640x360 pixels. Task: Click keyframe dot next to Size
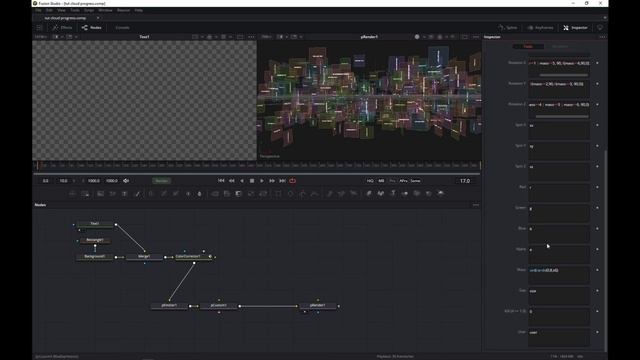[x=597, y=291]
